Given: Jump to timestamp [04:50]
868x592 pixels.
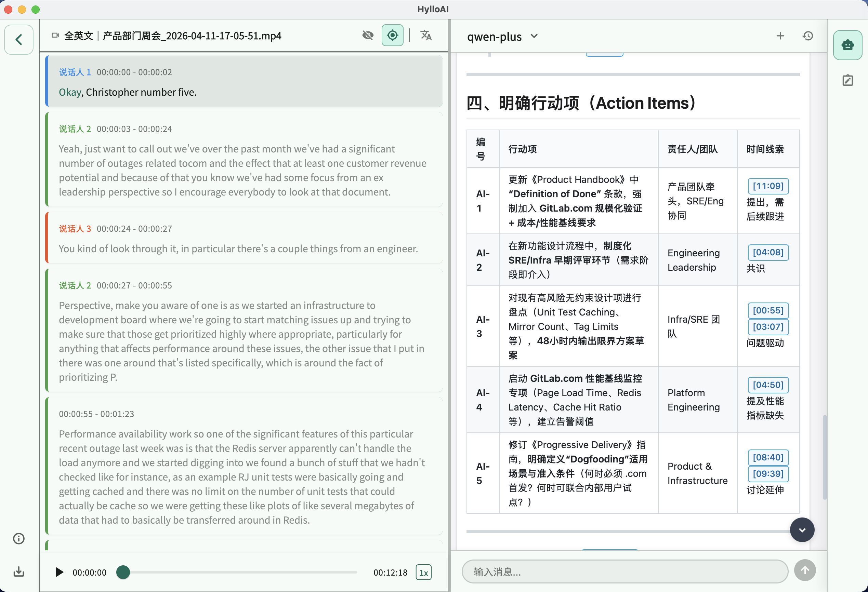Looking at the screenshot, I should click(x=768, y=385).
